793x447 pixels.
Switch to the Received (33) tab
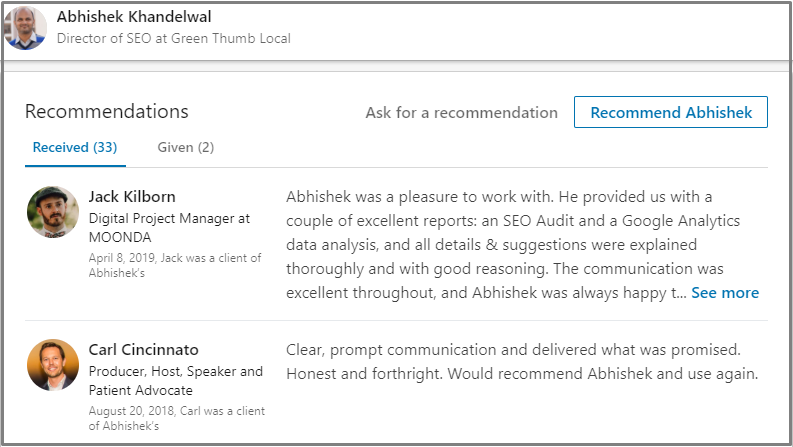coord(75,148)
